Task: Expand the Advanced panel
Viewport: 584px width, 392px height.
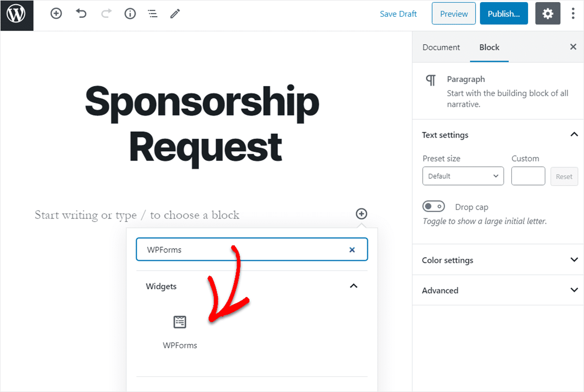Action: [498, 290]
